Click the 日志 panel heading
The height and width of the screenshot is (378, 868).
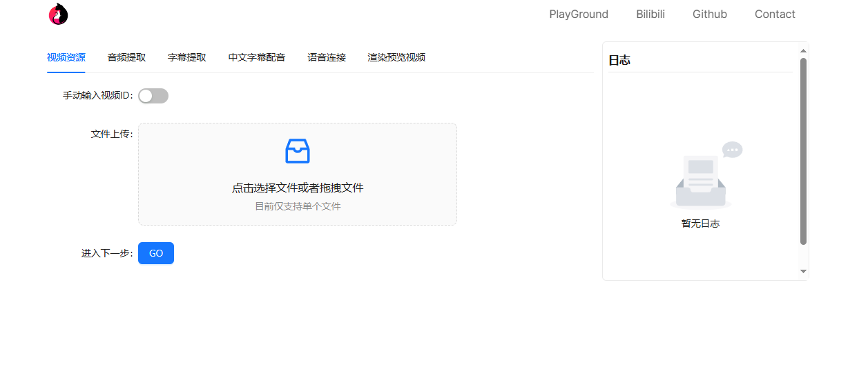(619, 60)
